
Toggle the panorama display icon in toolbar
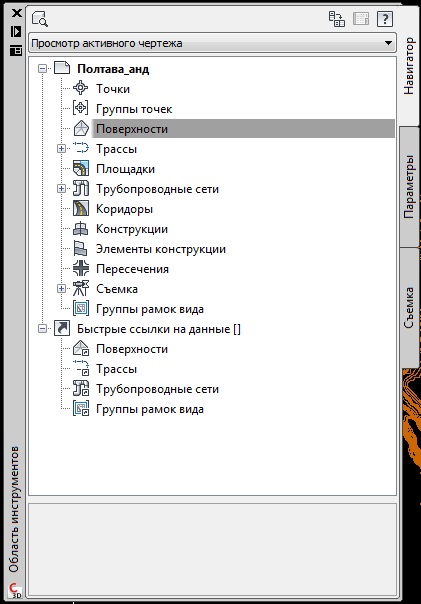coord(336,18)
